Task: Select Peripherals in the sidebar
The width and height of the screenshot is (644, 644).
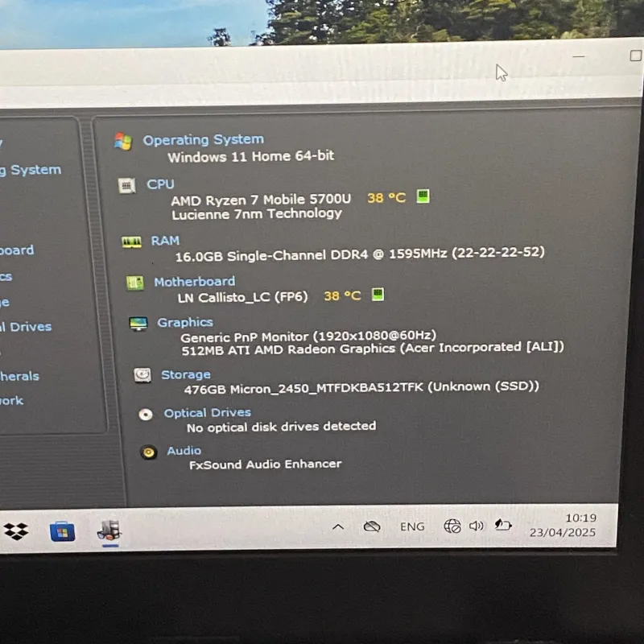Action: click(x=19, y=376)
